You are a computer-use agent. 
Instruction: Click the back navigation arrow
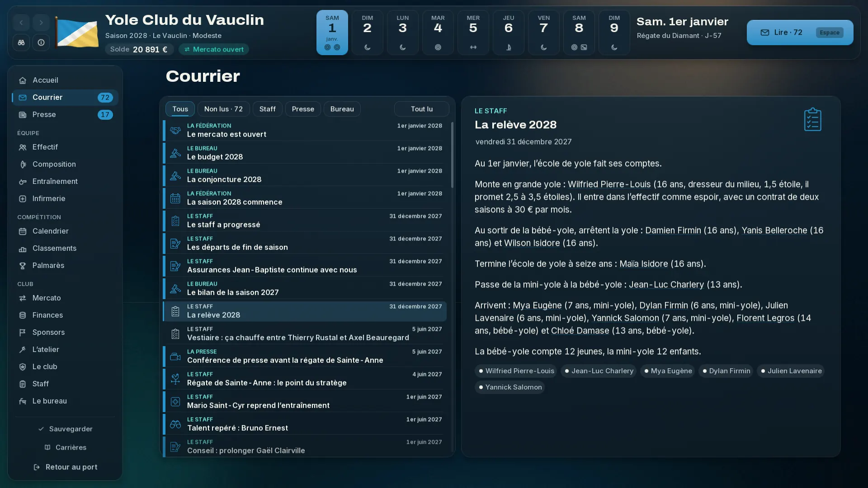point(21,23)
